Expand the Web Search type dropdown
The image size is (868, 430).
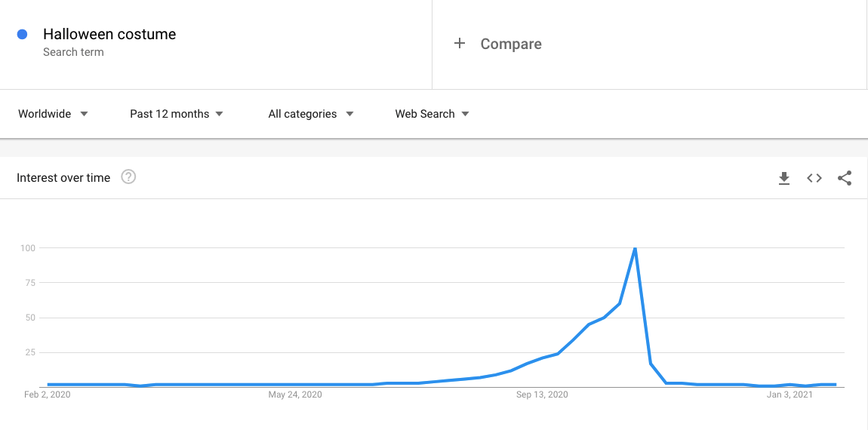click(432, 114)
